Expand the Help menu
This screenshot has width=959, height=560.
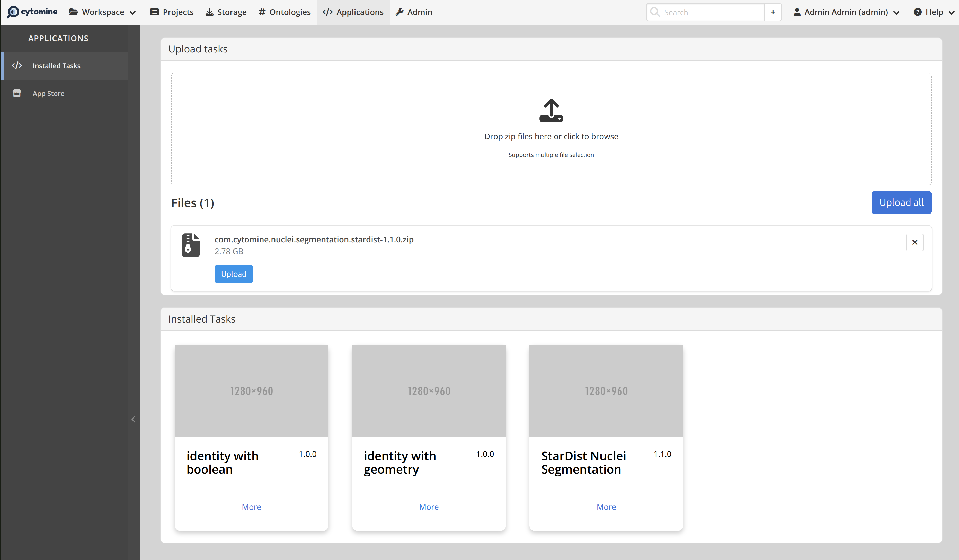click(934, 12)
